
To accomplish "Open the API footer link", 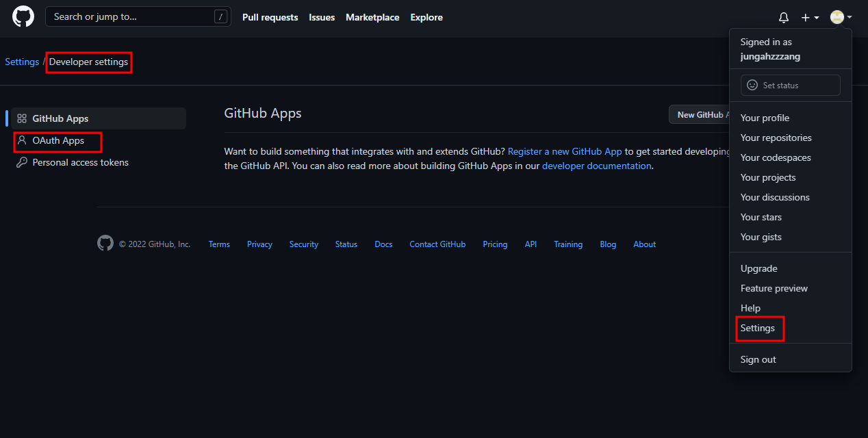I will pyautogui.click(x=531, y=244).
